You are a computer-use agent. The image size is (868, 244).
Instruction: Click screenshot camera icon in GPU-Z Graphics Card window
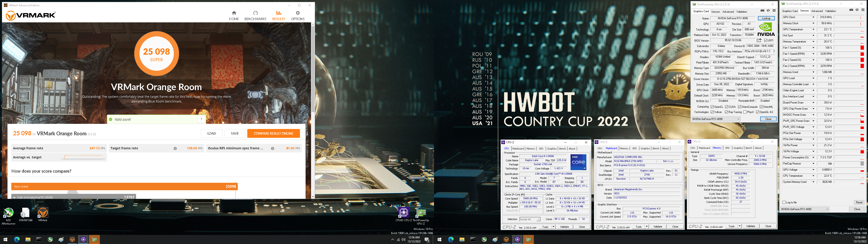pyautogui.click(x=762, y=10)
